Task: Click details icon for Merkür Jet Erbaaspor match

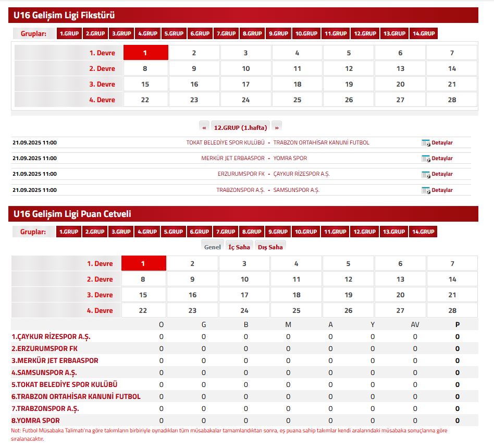Action: [x=426, y=159]
